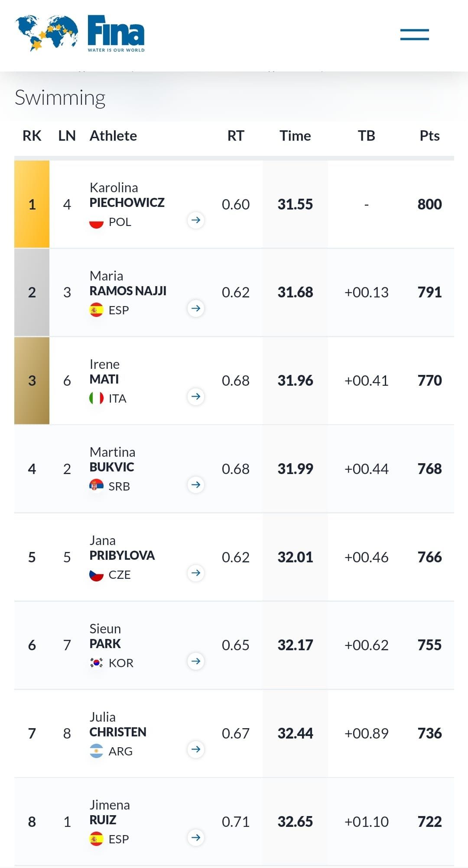Open Julia Christen details arrow
468x868 pixels.
click(x=196, y=749)
